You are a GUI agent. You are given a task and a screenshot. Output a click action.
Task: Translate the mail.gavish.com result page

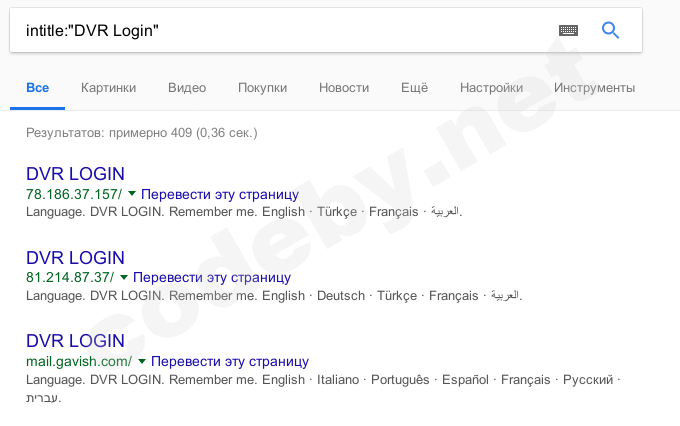pyautogui.click(x=230, y=361)
